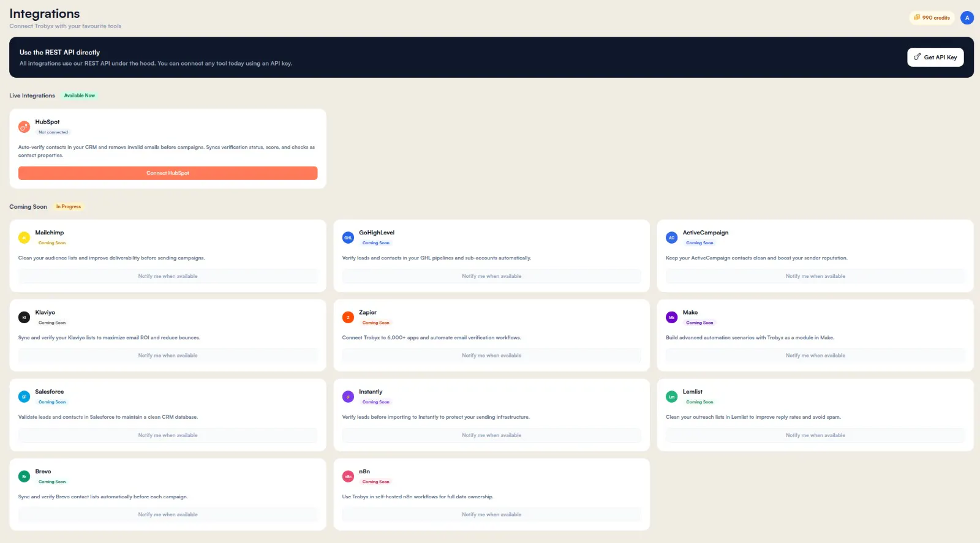Request notification for n8n availability

pos(492,515)
